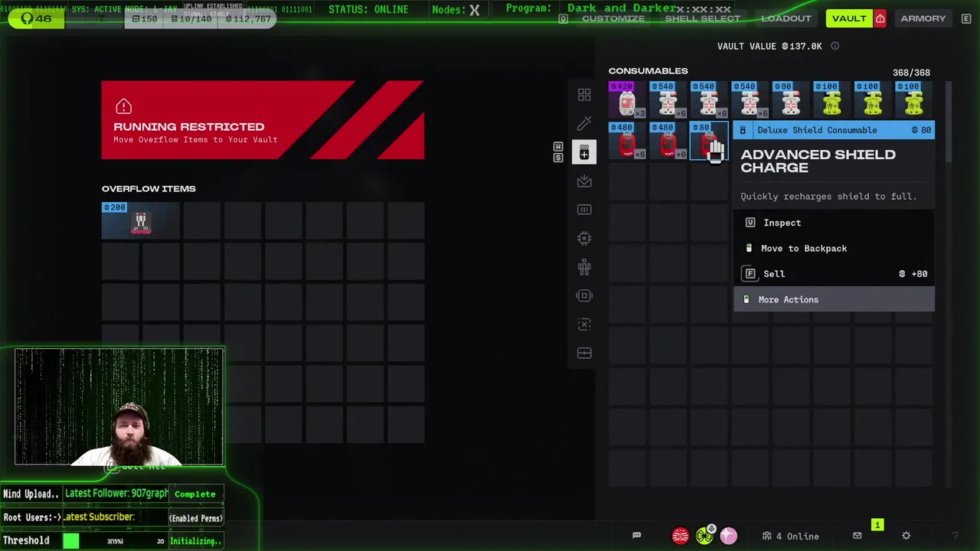
Task: Select the chip/cores category icon
Action: [x=584, y=238]
